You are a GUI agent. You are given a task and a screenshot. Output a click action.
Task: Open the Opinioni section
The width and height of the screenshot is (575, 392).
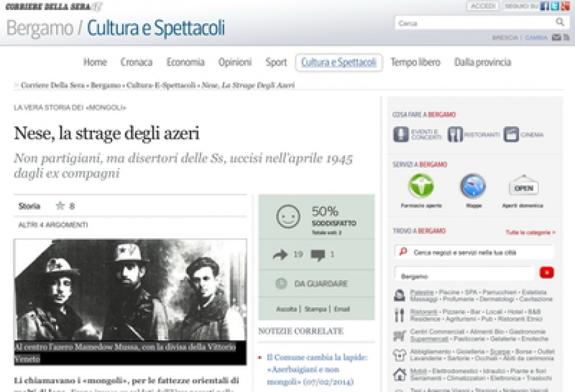click(x=235, y=62)
